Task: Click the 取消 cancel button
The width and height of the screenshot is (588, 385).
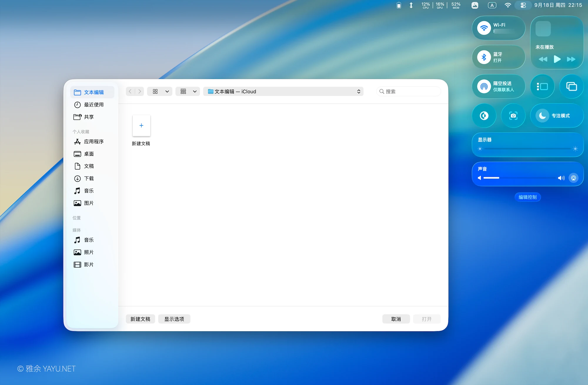Action: coord(396,319)
